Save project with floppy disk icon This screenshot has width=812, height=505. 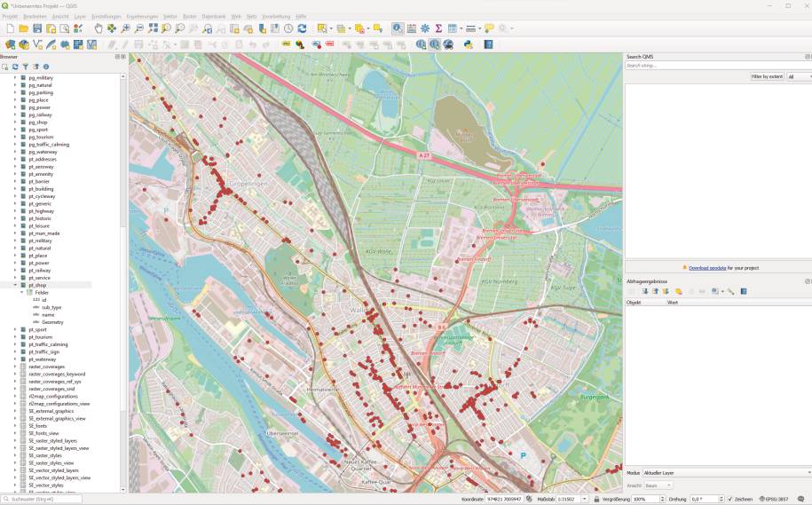tap(37, 29)
